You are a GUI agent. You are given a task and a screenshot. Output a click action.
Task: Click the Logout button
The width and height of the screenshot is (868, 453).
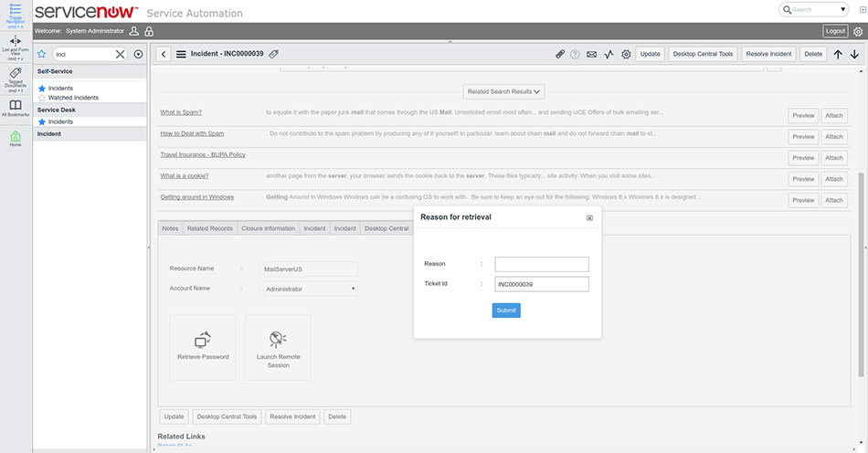pos(835,31)
